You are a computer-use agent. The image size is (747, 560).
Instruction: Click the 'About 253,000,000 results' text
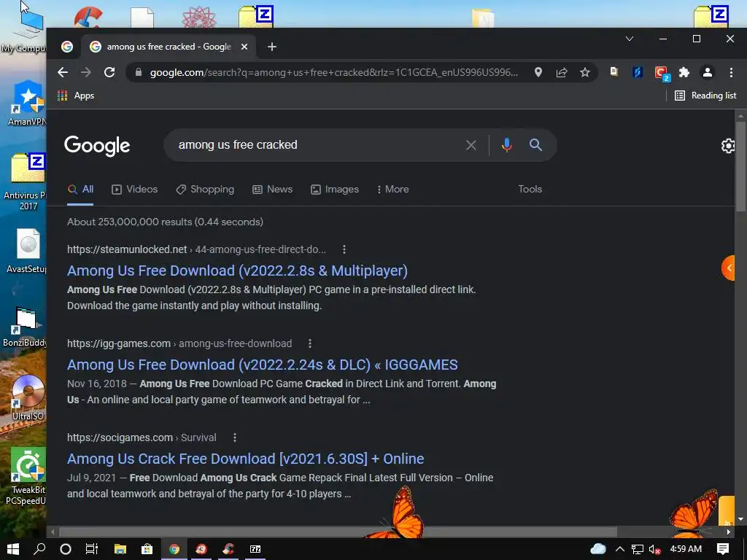165,222
